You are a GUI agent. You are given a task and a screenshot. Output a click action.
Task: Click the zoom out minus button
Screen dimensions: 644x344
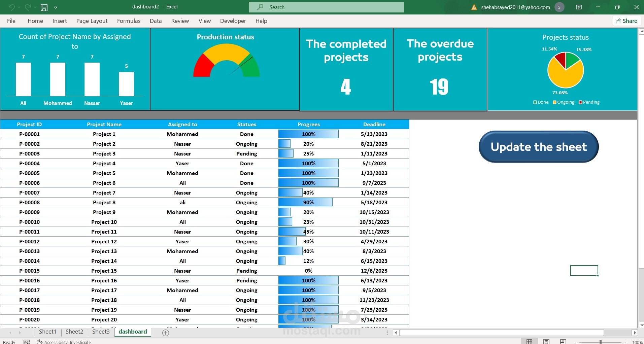coord(575,342)
